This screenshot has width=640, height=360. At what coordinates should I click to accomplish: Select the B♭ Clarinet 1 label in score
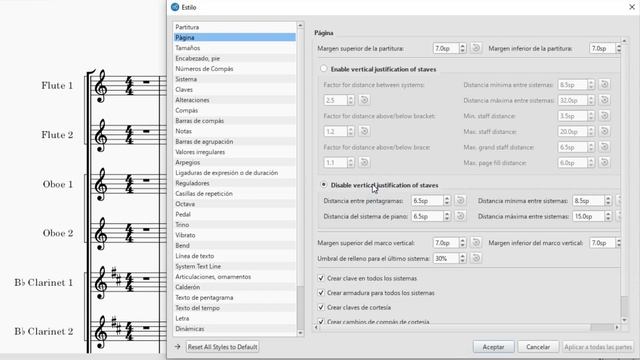point(44,282)
